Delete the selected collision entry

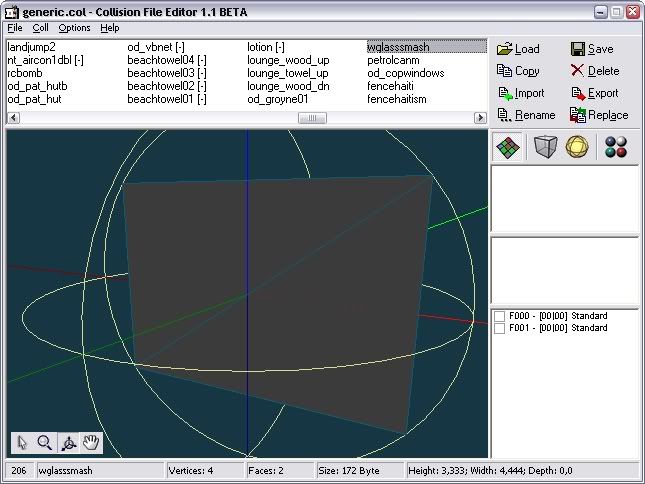click(595, 71)
